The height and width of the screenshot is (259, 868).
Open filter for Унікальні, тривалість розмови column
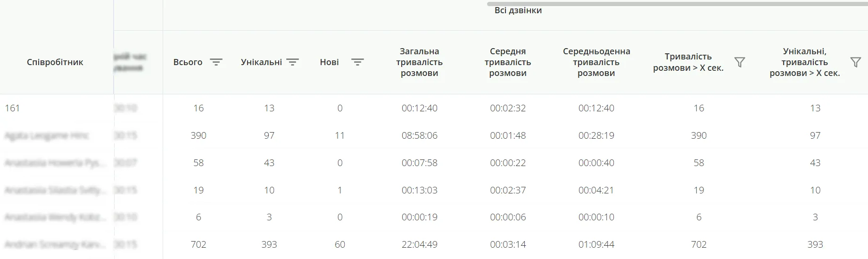tap(855, 62)
